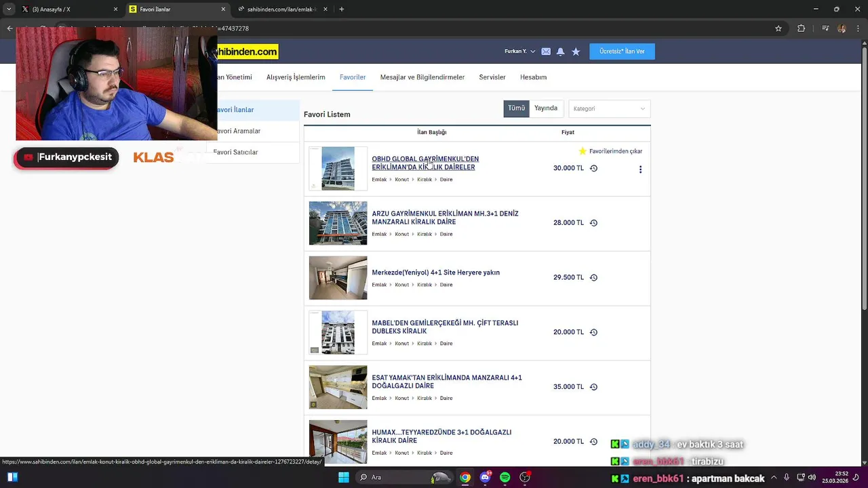Show price history for 35.000 TL listing
This screenshot has height=488, width=868.
coord(593,387)
